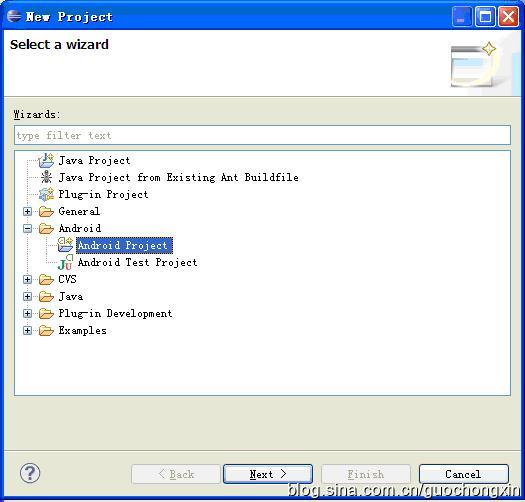Click the Next button

[x=268, y=474]
